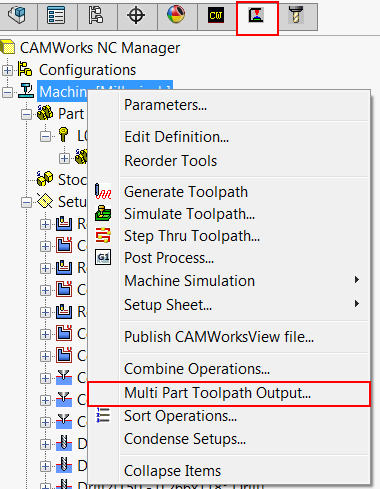Choose Parameters... from the context menu
Screen dimensions: 380x489
tap(165, 105)
